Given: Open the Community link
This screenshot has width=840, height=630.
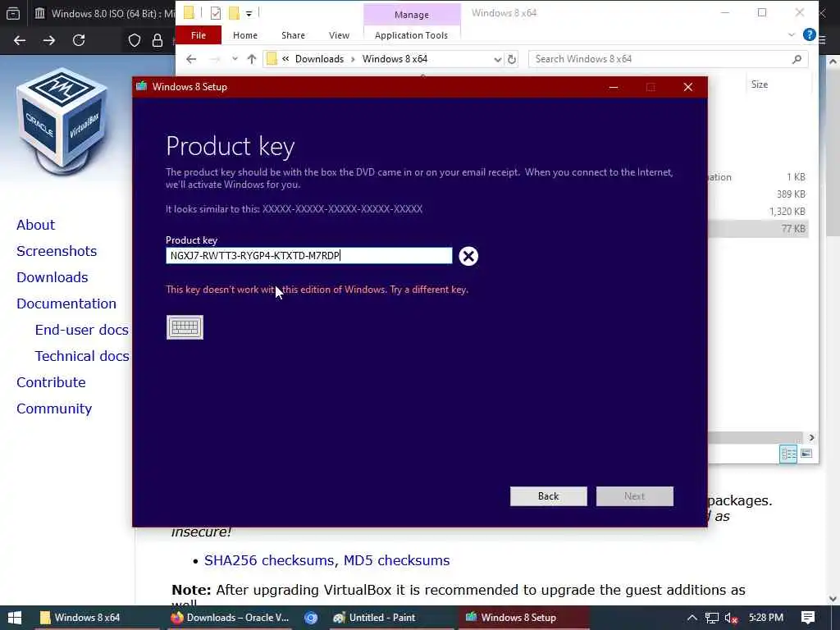Looking at the screenshot, I should click(x=54, y=409).
